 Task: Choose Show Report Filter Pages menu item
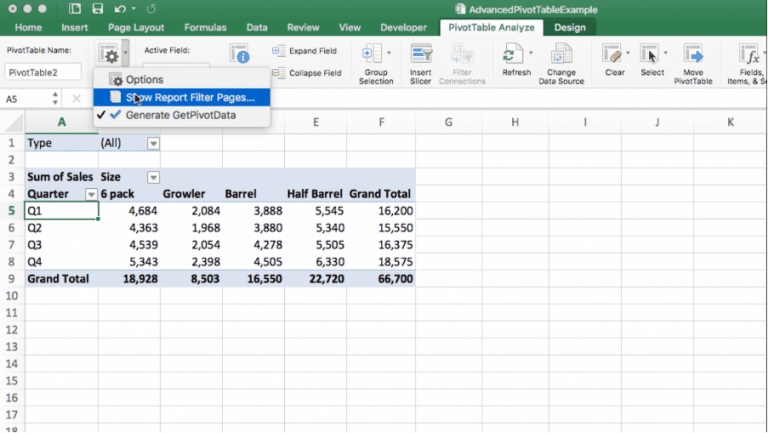(x=189, y=97)
